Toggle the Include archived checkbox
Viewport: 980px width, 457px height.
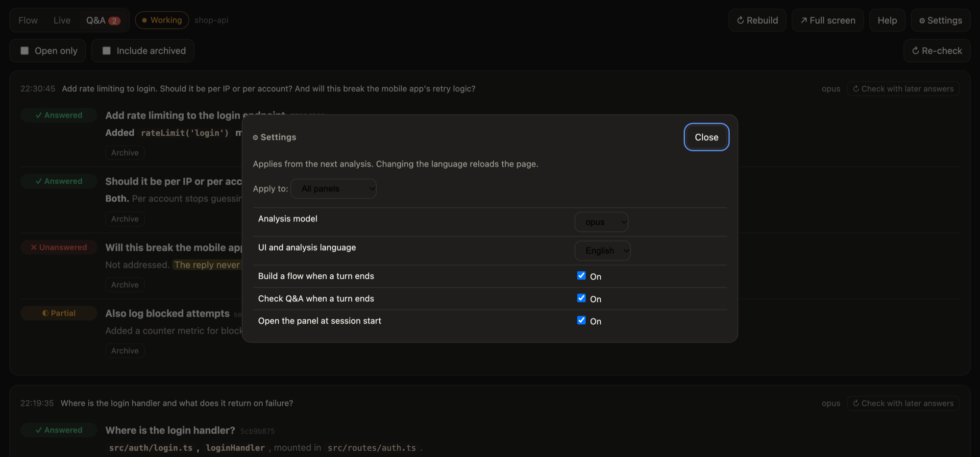click(x=106, y=50)
